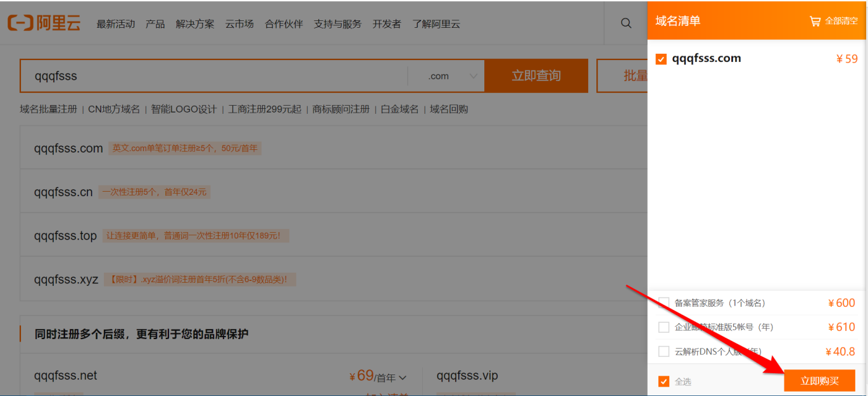The image size is (868, 396).
Task: Go to 云市场 in navigation
Action: pyautogui.click(x=239, y=24)
